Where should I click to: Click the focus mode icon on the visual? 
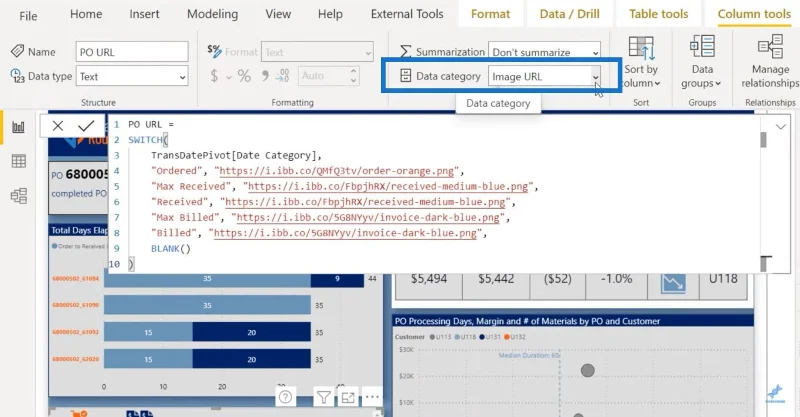348,397
